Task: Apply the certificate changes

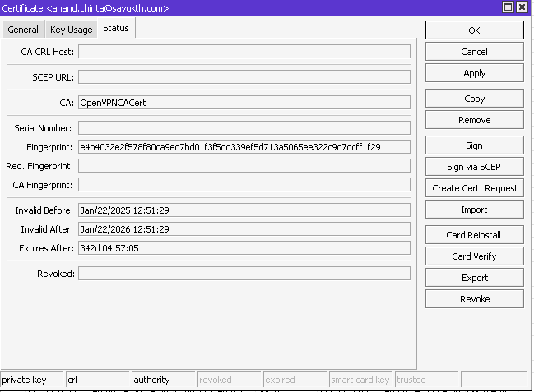Action: (x=475, y=73)
